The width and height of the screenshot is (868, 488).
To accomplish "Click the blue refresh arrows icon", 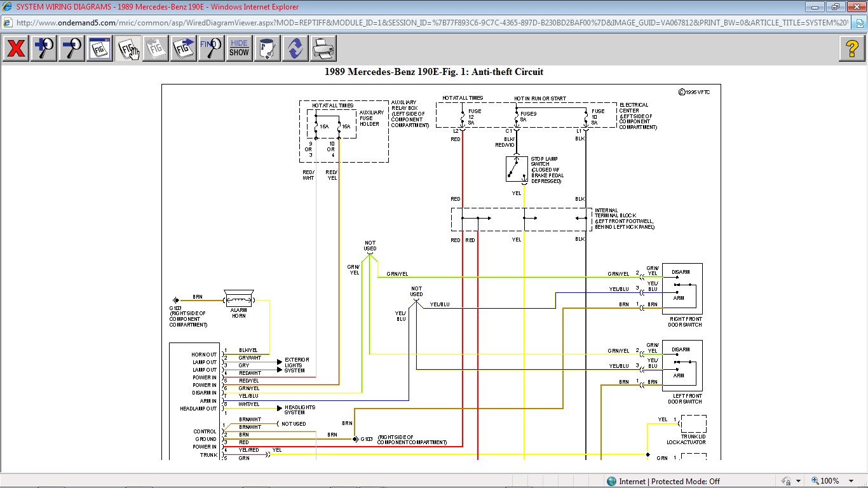I will (295, 48).
